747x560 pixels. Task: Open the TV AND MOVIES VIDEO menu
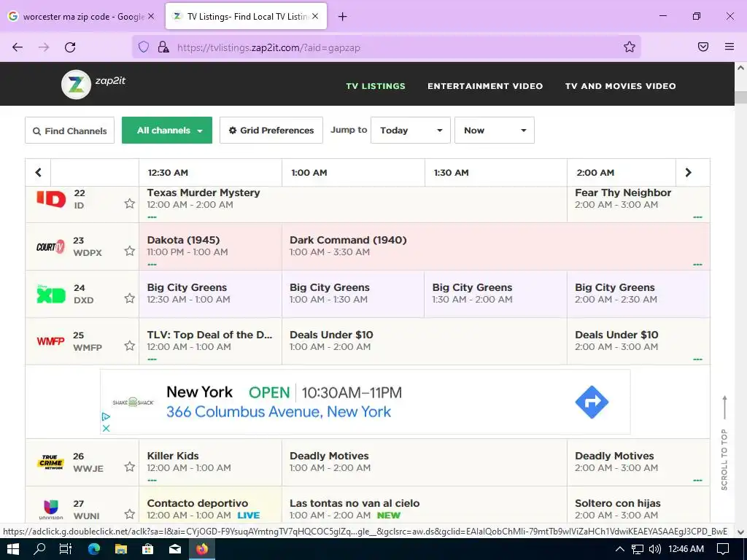[x=620, y=86]
